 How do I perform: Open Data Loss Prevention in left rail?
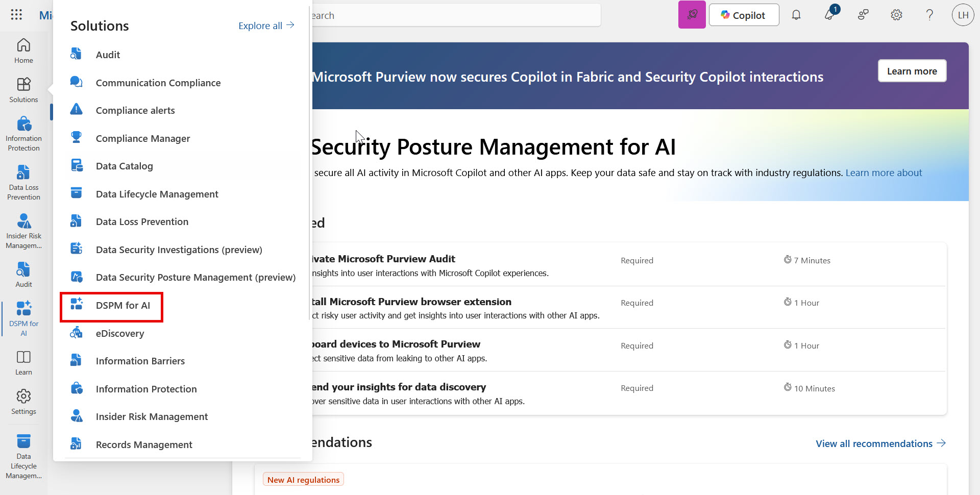23,183
